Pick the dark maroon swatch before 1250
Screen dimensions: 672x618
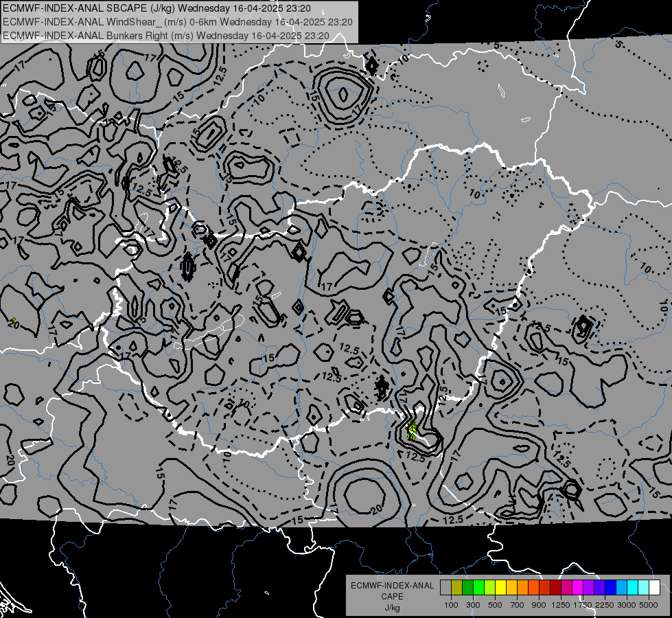[555, 588]
